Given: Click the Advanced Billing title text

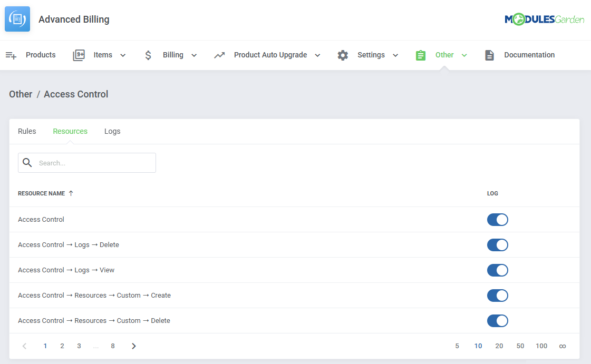Looking at the screenshot, I should [x=74, y=19].
